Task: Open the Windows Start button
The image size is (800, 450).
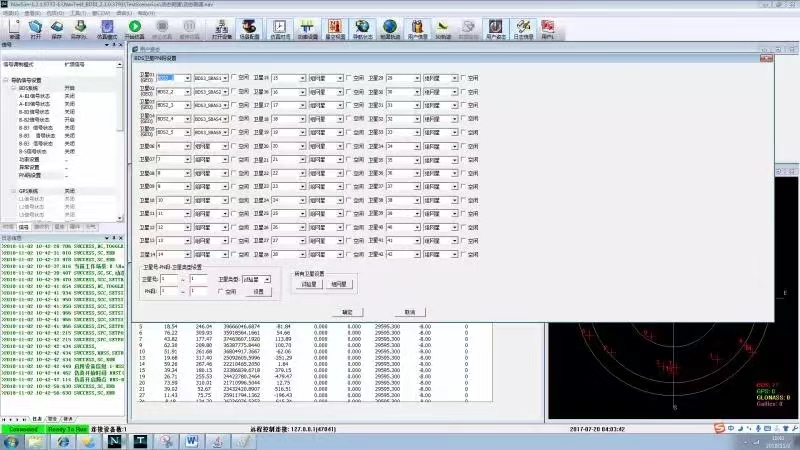Action: (11, 442)
